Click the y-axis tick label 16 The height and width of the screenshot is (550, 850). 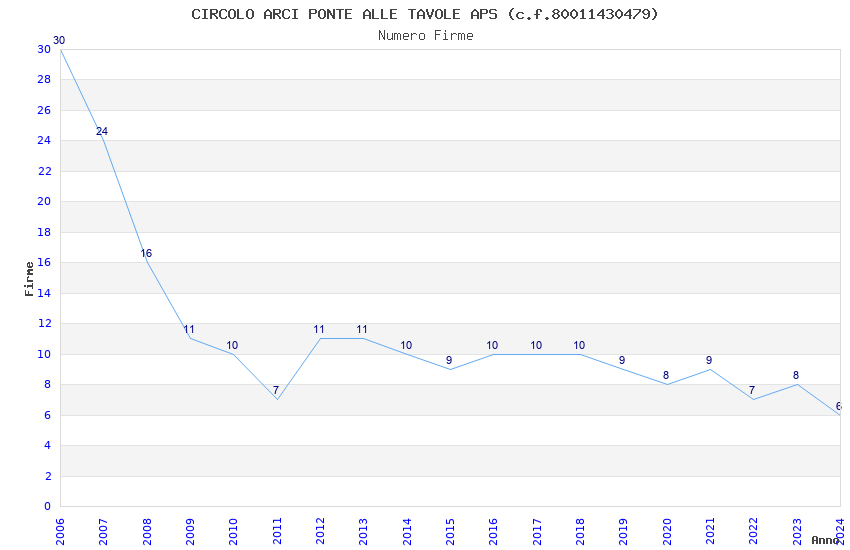coord(44,263)
